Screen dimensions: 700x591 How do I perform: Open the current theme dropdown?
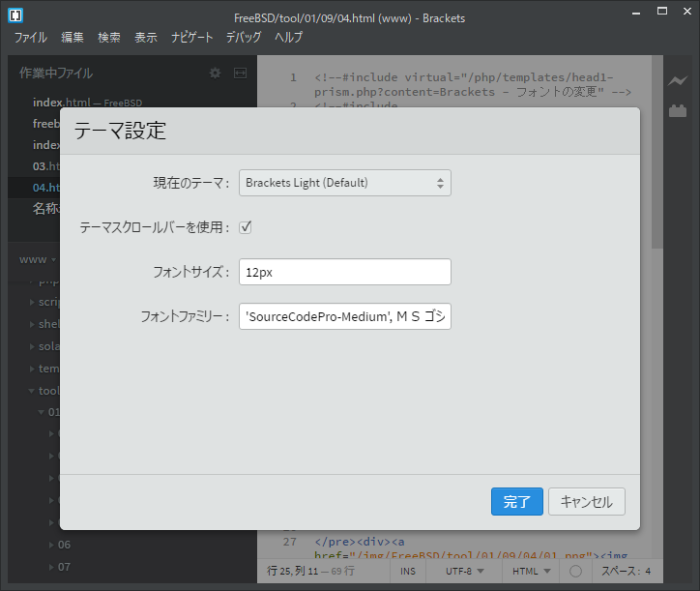[x=345, y=183]
